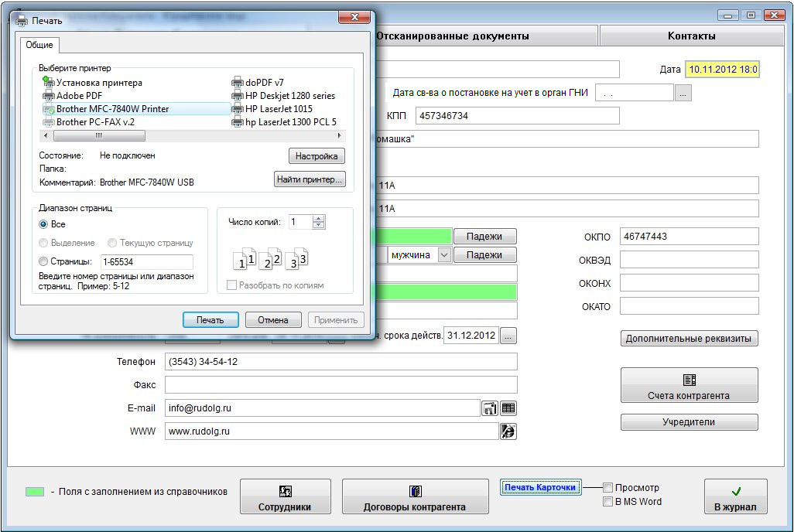Open the мужчина gender dropdown
Image resolution: width=794 pixels, height=532 pixels.
coord(443,255)
